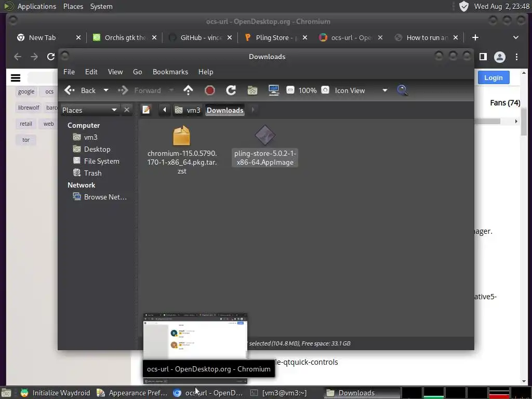Screen dimensions: 532x399
Task: Switch to Initialize Waydroid taskbar item
Action: tap(55, 393)
